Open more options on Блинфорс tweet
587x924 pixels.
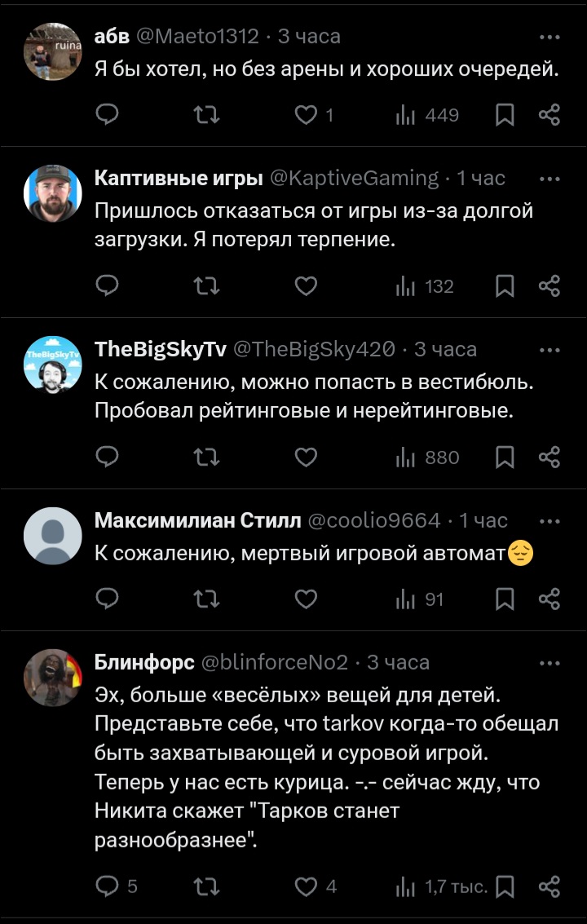click(x=549, y=663)
